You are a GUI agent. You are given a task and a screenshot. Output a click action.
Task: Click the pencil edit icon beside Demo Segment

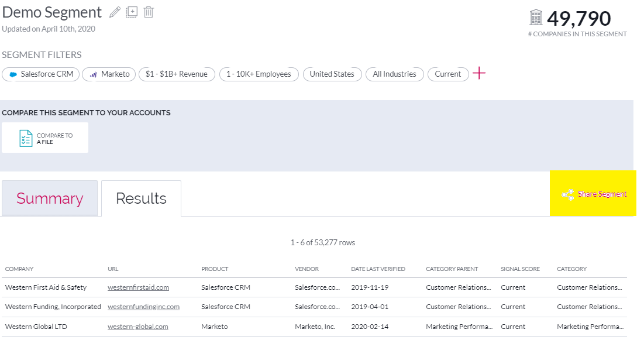tap(115, 12)
